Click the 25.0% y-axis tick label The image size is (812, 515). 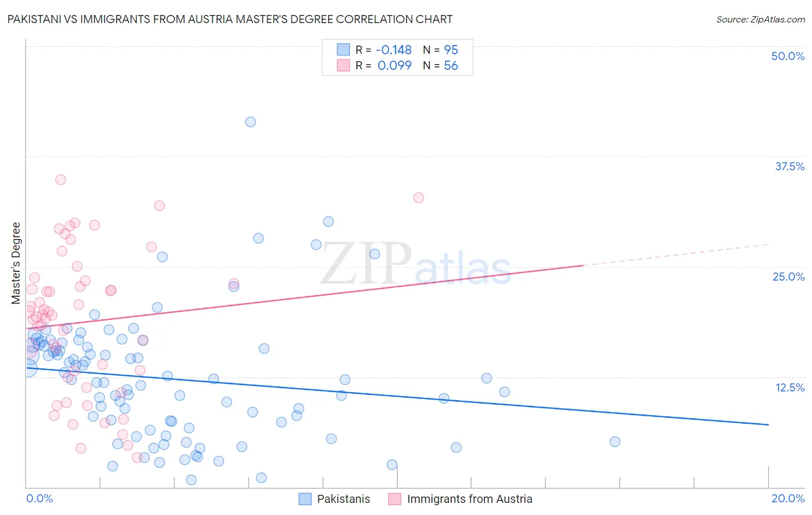pos(788,277)
